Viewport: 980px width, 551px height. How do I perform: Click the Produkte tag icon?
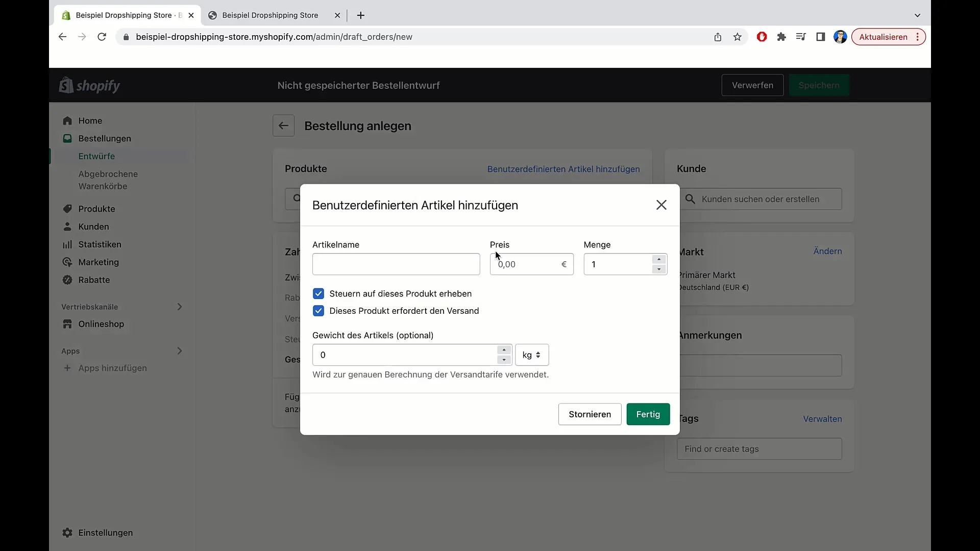(x=67, y=209)
